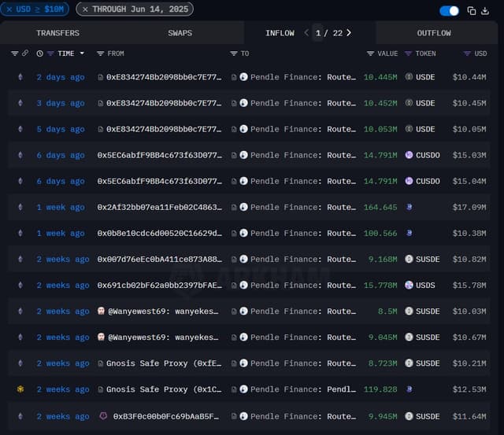Click USDE token icon in $10.05M row
This screenshot has height=435, width=504.
click(409, 129)
